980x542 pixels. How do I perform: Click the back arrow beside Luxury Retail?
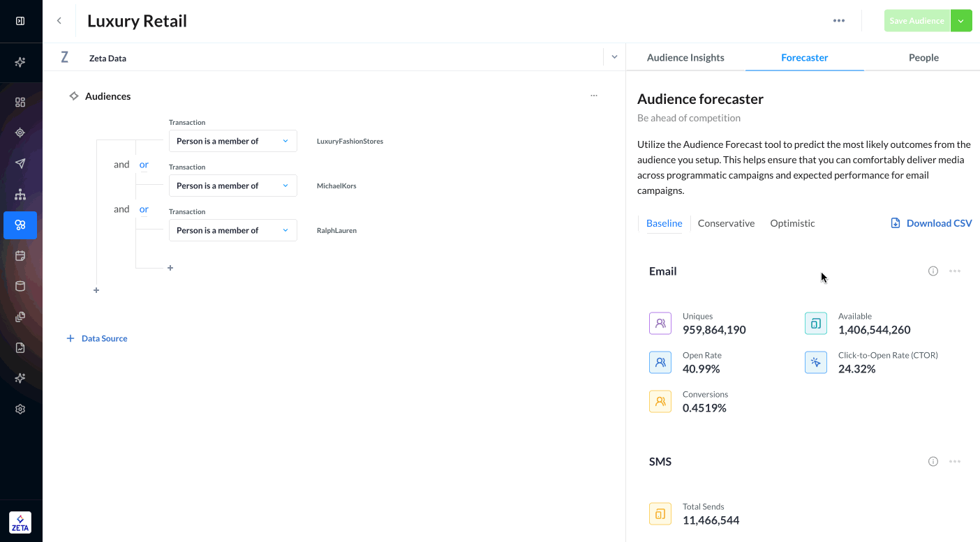(x=59, y=21)
